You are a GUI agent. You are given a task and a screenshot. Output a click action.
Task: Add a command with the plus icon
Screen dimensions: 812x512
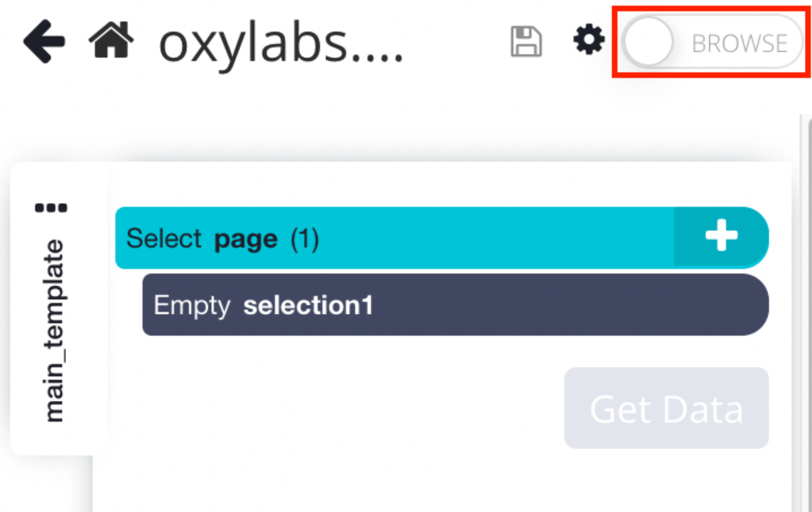pos(721,236)
